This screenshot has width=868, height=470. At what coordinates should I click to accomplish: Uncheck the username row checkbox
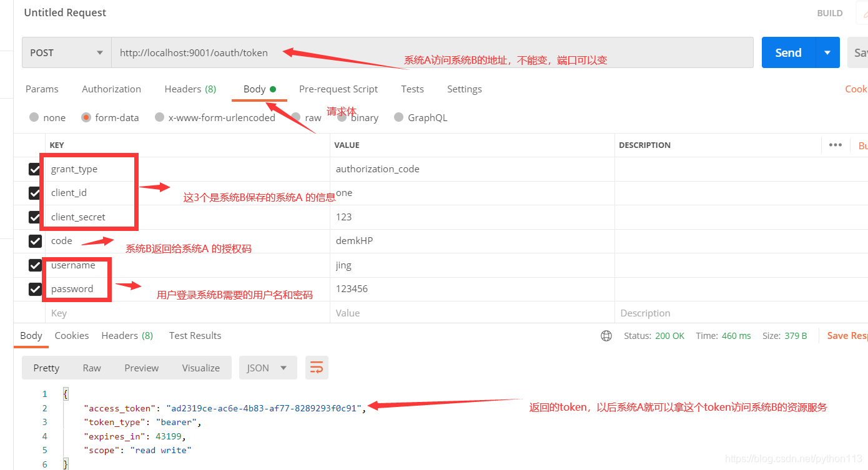point(35,265)
